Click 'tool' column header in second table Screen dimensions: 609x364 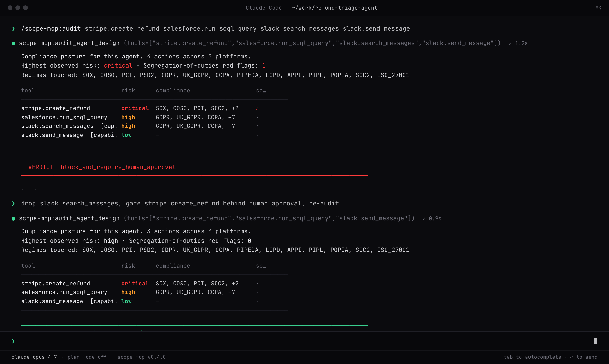(x=28, y=266)
